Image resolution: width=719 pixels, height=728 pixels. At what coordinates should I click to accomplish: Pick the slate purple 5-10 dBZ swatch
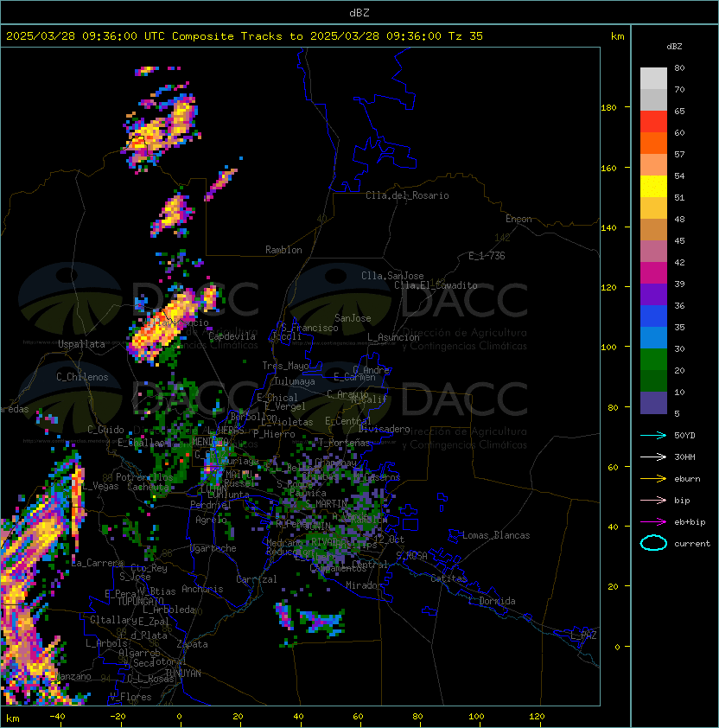[653, 403]
